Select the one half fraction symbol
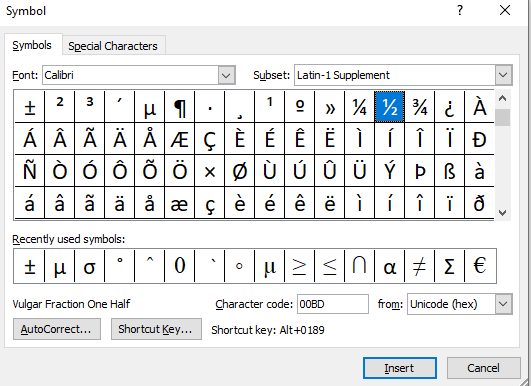Screen dimensions: 531x386 click(389, 107)
